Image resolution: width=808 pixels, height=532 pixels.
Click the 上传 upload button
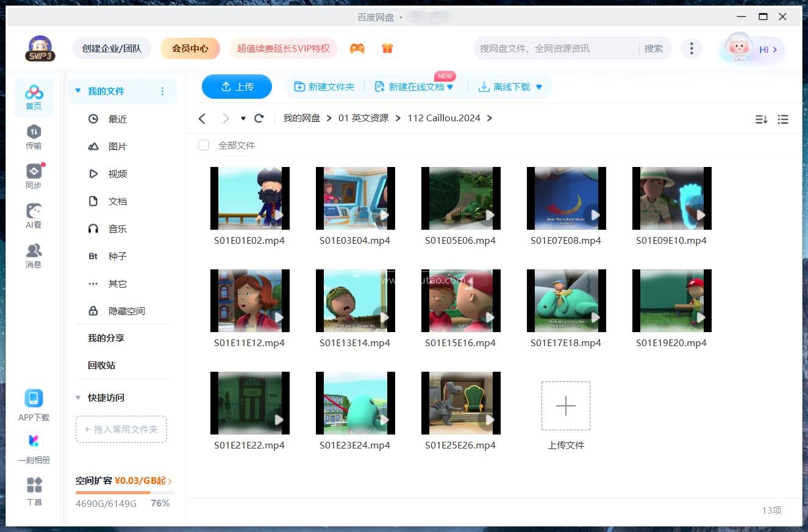coord(237,87)
